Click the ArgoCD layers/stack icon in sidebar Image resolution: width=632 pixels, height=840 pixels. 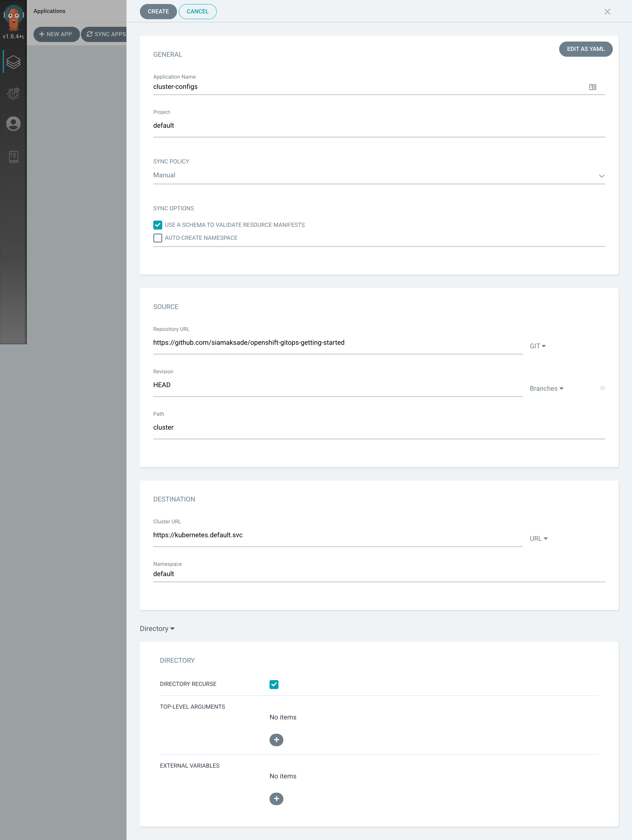coord(13,62)
